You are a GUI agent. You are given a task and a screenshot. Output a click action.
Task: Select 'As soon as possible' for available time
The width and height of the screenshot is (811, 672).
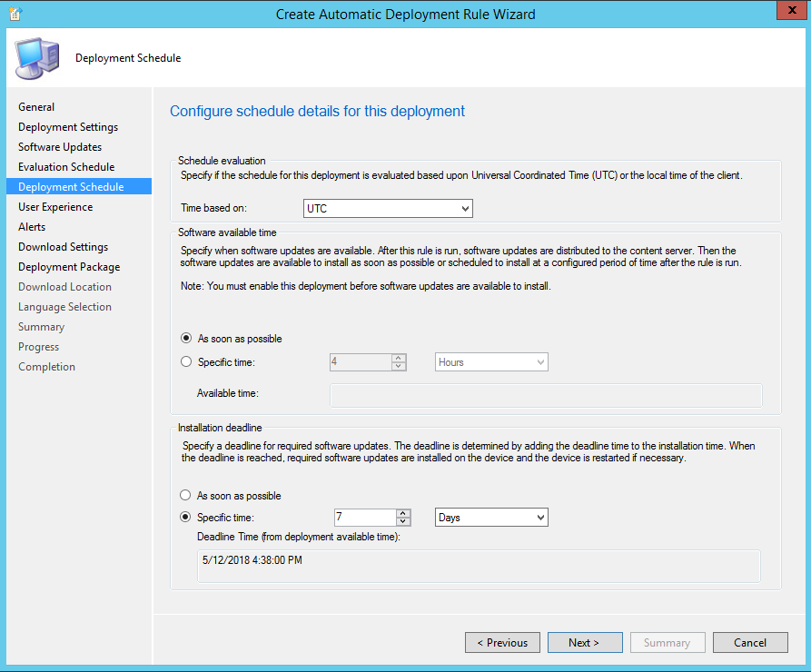[x=187, y=339]
